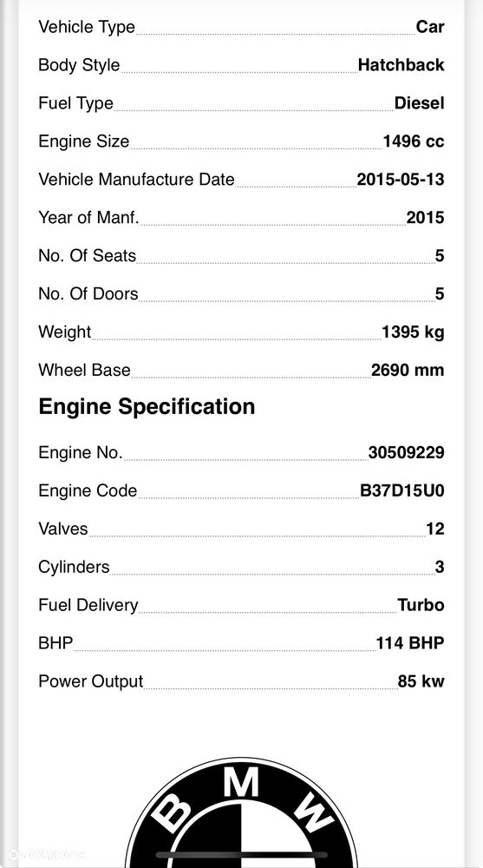
Task: Tap the Hatchback body style value
Action: [x=401, y=65]
